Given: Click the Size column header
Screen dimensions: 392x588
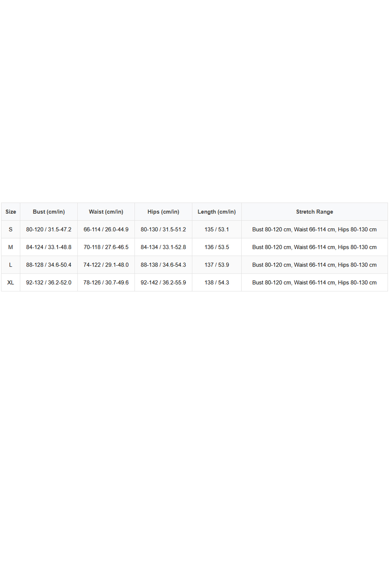Looking at the screenshot, I should pyautogui.click(x=11, y=212).
